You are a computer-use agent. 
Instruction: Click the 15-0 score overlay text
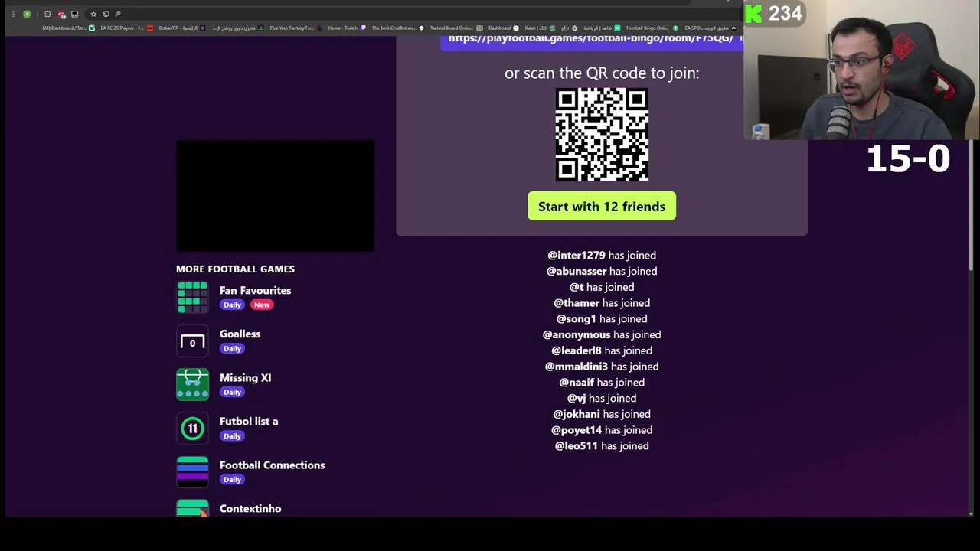(908, 158)
